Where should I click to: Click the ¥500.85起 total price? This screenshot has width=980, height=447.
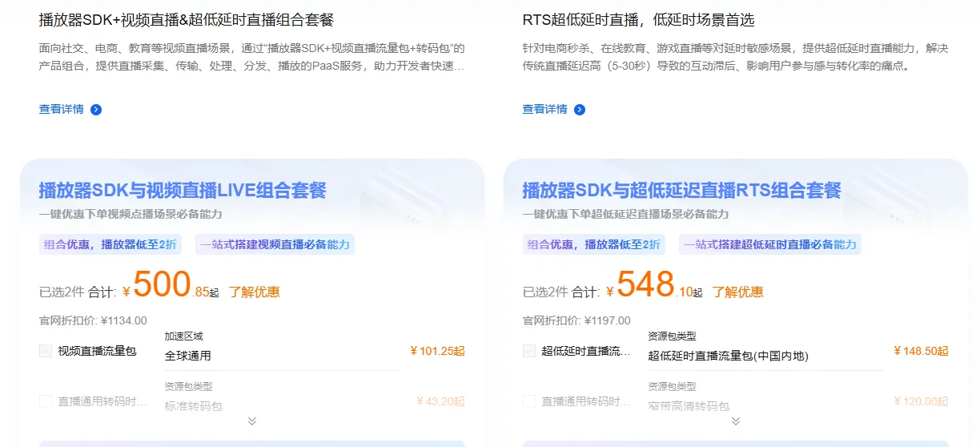[x=171, y=285]
